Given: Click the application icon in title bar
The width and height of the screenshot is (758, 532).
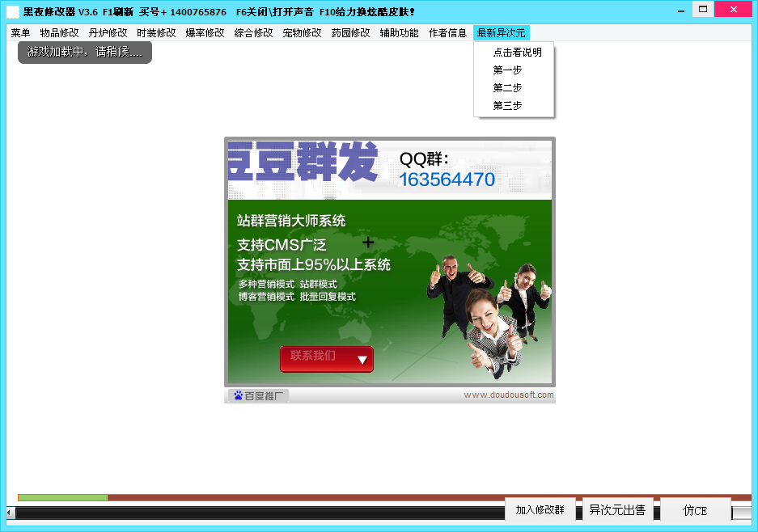Looking at the screenshot, I should pyautogui.click(x=13, y=11).
